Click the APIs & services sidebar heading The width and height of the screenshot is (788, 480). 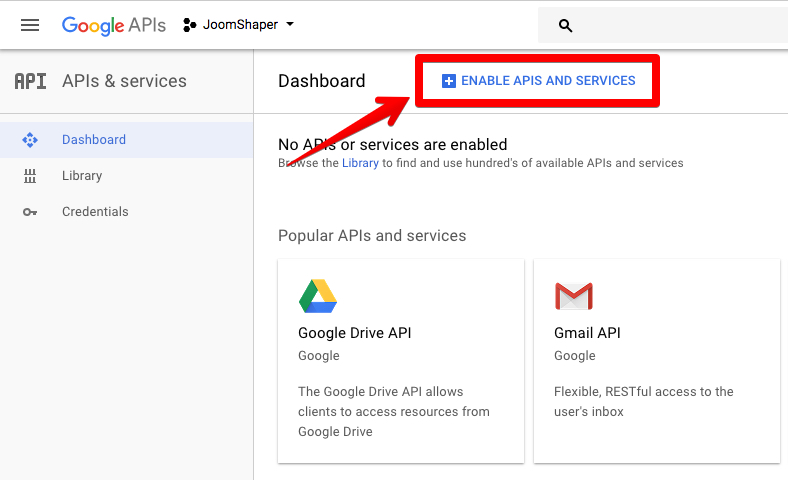click(124, 81)
